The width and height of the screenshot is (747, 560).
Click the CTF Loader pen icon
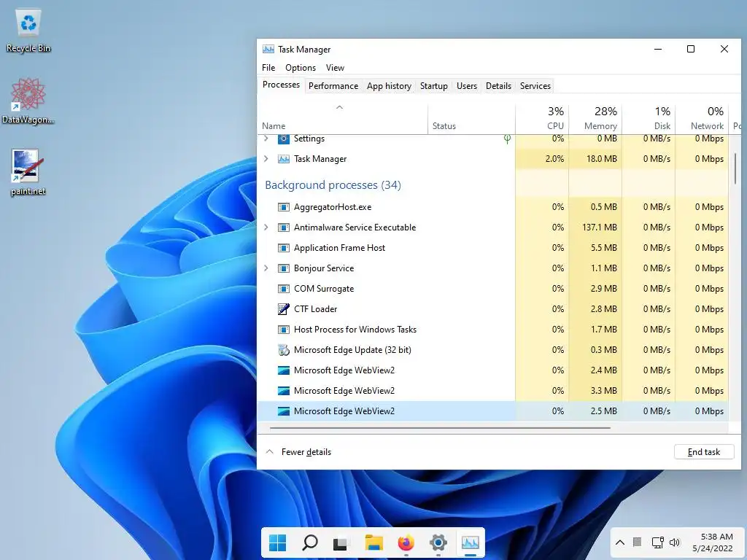(284, 309)
